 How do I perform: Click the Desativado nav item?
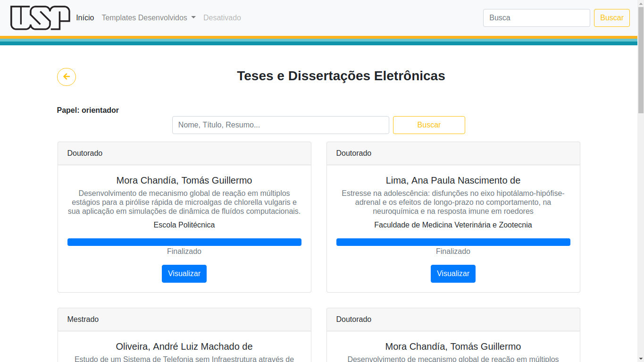point(222,18)
